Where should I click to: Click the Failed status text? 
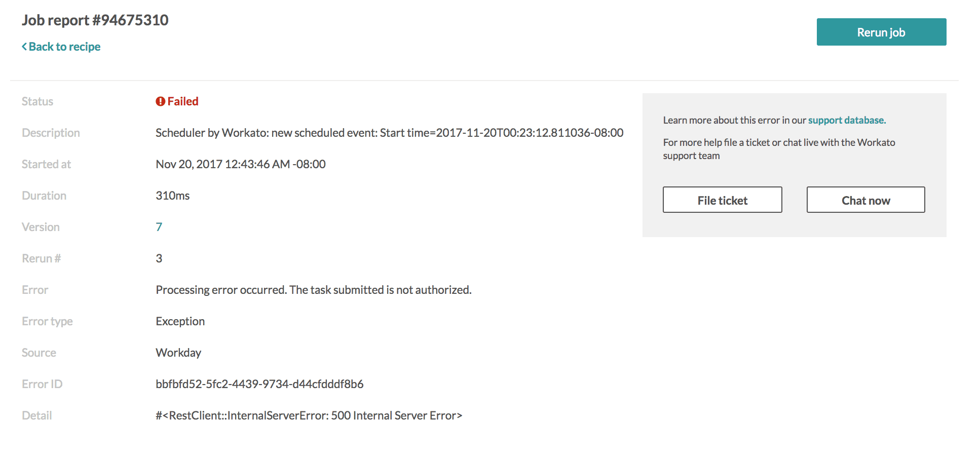183,101
